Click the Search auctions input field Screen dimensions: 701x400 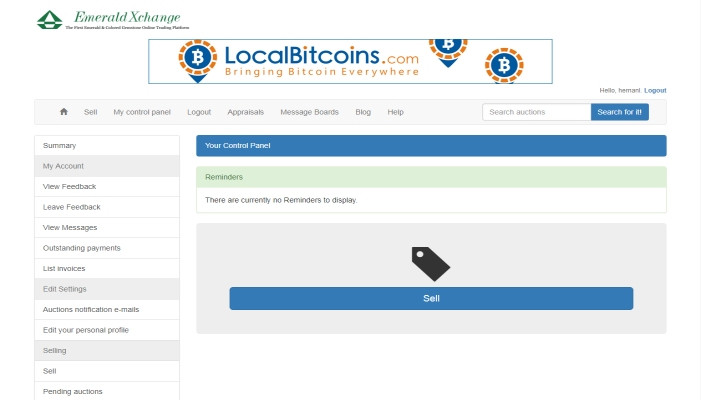coord(536,112)
